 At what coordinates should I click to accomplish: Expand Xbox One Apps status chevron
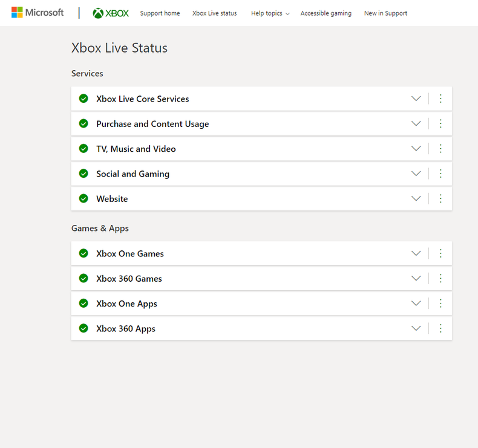416,304
